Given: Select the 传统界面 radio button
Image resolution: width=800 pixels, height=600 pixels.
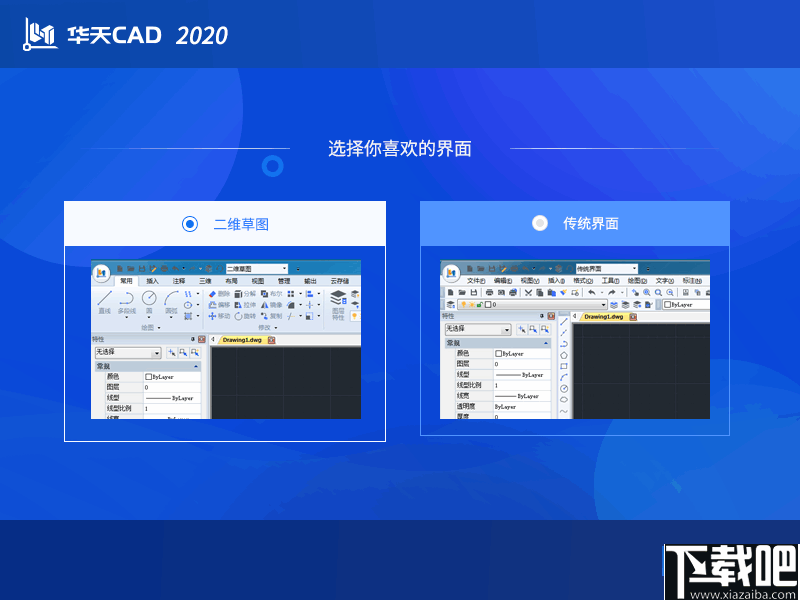Looking at the screenshot, I should click(x=540, y=223).
